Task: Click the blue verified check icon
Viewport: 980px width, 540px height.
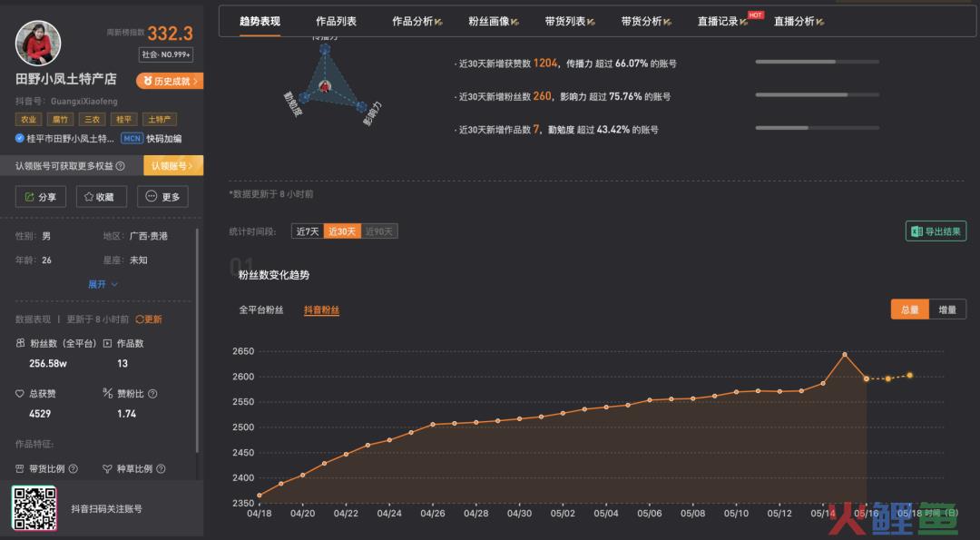Action: click(20, 138)
